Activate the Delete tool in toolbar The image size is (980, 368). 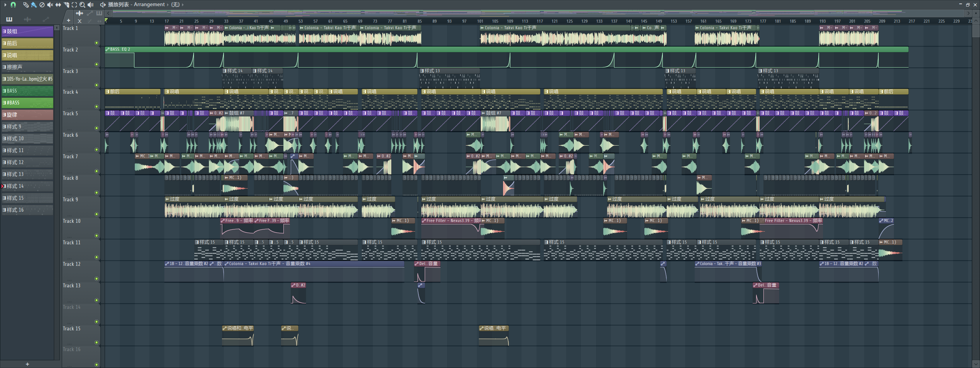(42, 5)
